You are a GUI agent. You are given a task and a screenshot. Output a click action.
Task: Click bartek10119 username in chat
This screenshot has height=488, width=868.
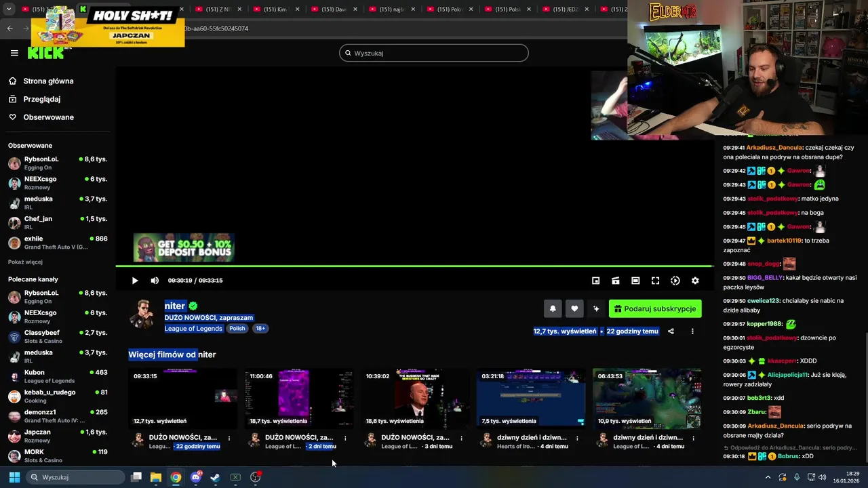(x=785, y=241)
